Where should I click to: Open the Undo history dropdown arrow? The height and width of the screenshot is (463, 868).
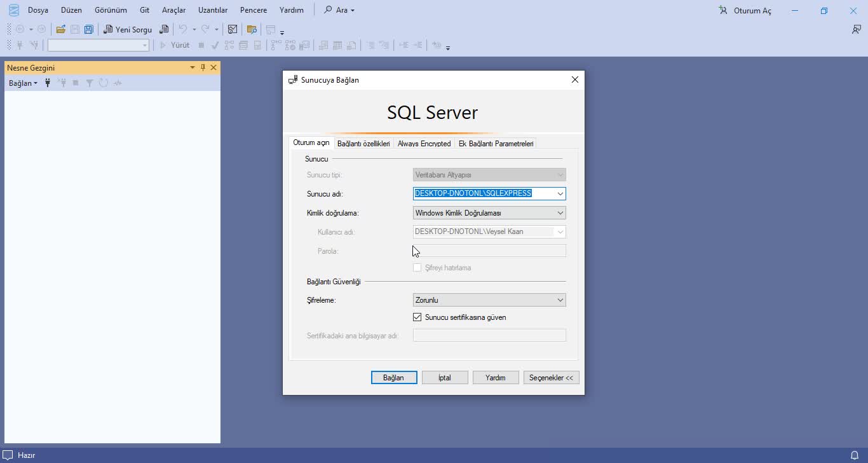[x=194, y=29]
